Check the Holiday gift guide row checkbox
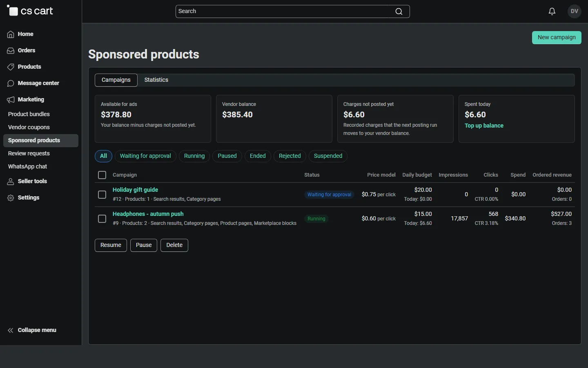 [102, 195]
